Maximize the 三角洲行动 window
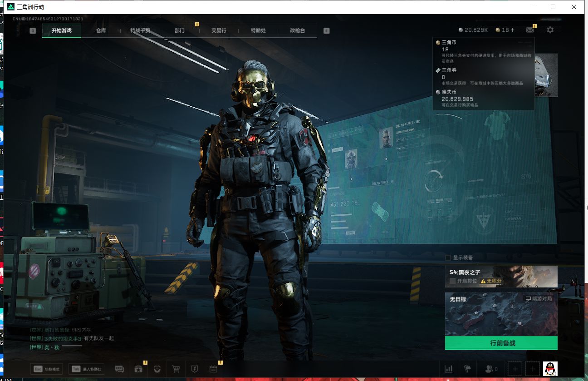 pyautogui.click(x=553, y=7)
